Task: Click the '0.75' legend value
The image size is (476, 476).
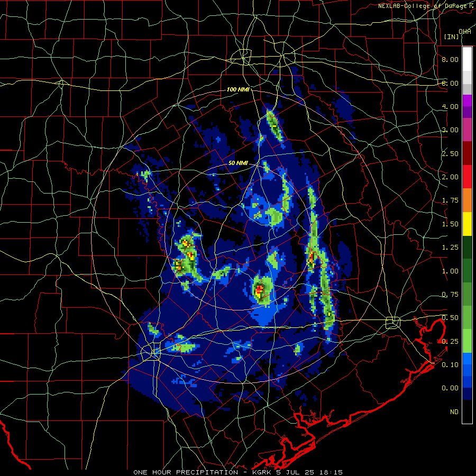Action: (x=450, y=295)
